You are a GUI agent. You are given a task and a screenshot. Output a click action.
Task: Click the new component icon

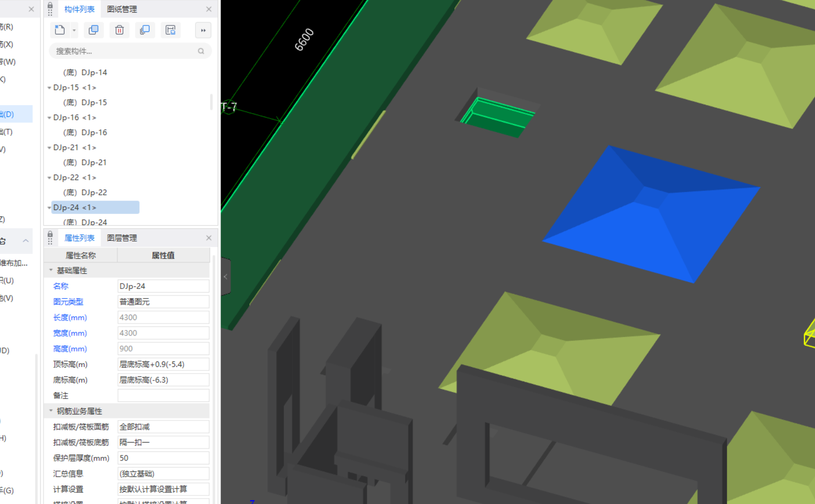[x=60, y=30]
